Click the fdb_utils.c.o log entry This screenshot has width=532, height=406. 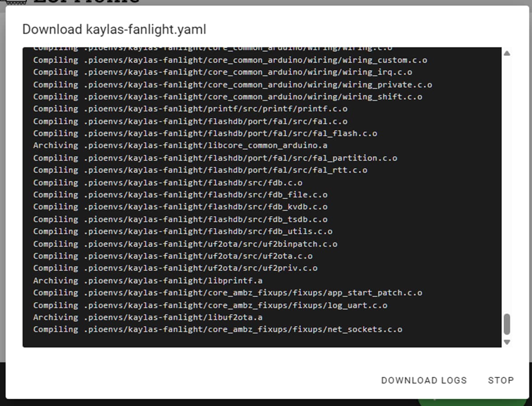(x=183, y=231)
